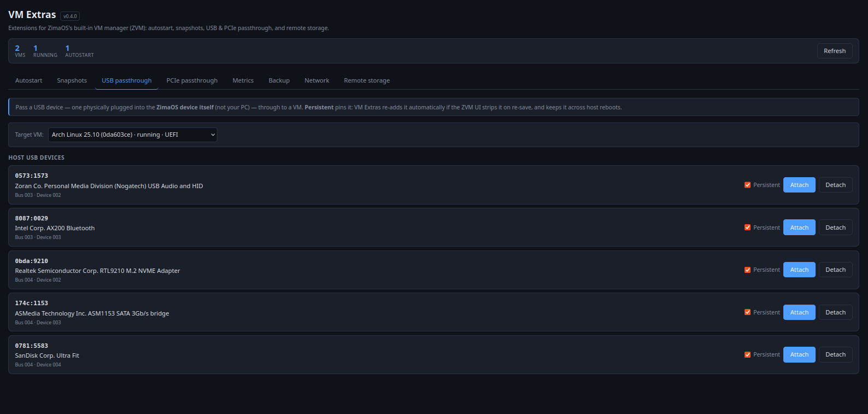Click the AUTOSTART count stat
Screen dimensions: 868x414
tap(80, 51)
